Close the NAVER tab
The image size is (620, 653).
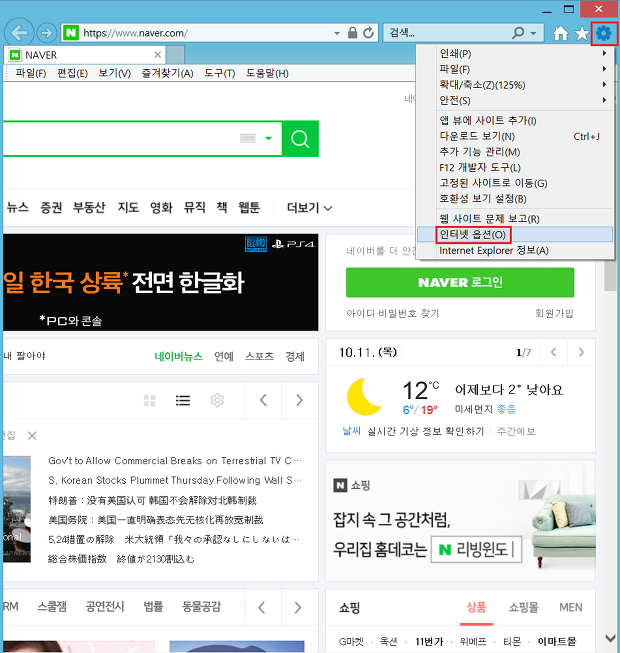coord(158,55)
